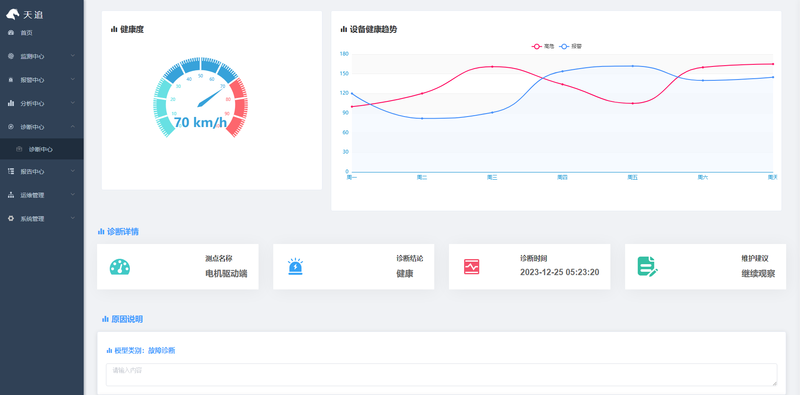Toggle the pink series in chart legend
This screenshot has width=800, height=395.
click(543, 46)
